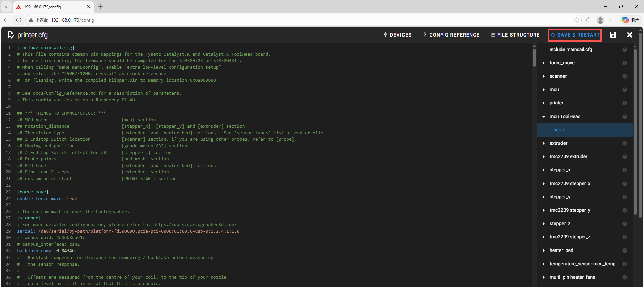This screenshot has height=287, width=644.
Task: Click the editor vertical scrollbar thumb
Action: 534,58
